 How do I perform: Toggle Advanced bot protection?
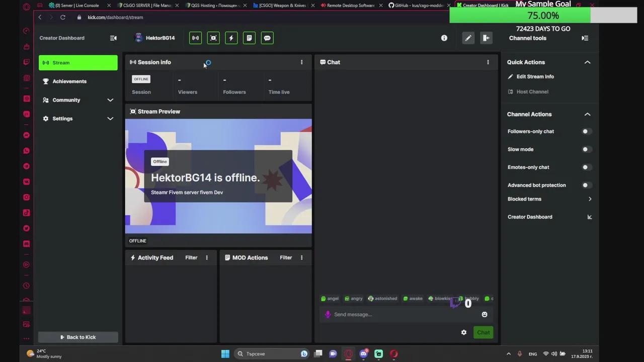pos(585,185)
